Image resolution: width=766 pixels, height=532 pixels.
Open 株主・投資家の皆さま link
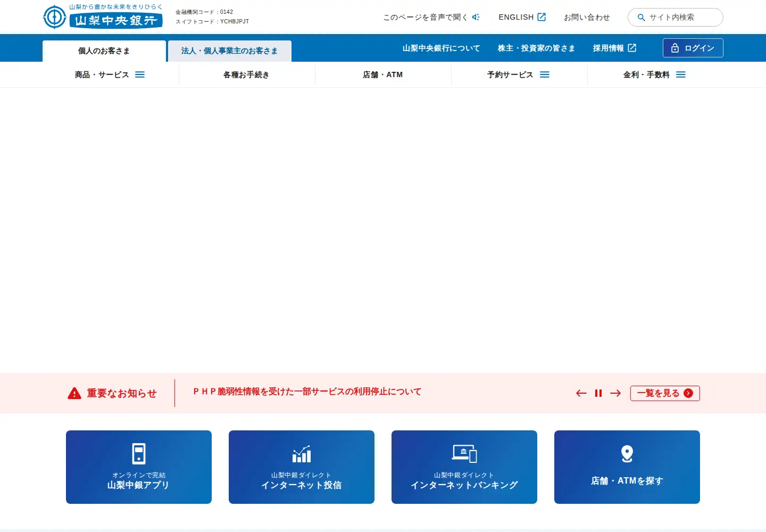click(537, 48)
